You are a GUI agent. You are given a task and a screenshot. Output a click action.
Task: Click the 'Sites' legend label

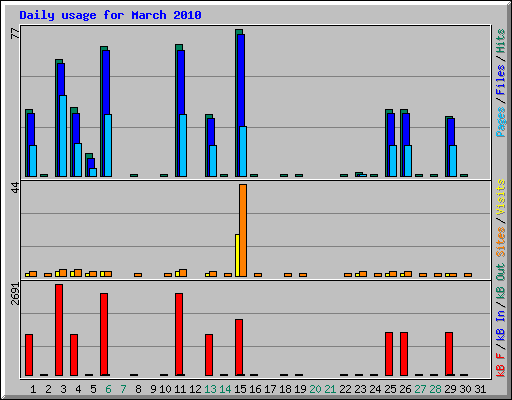click(501, 242)
